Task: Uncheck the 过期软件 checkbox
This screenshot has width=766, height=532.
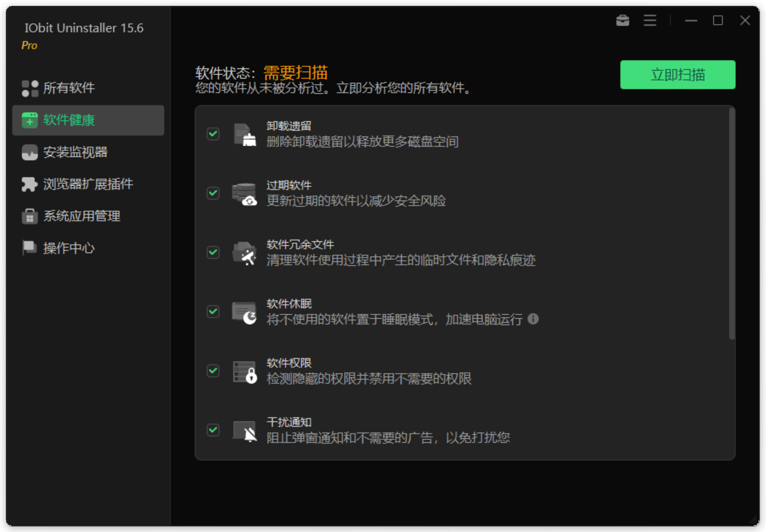Action: click(x=213, y=193)
